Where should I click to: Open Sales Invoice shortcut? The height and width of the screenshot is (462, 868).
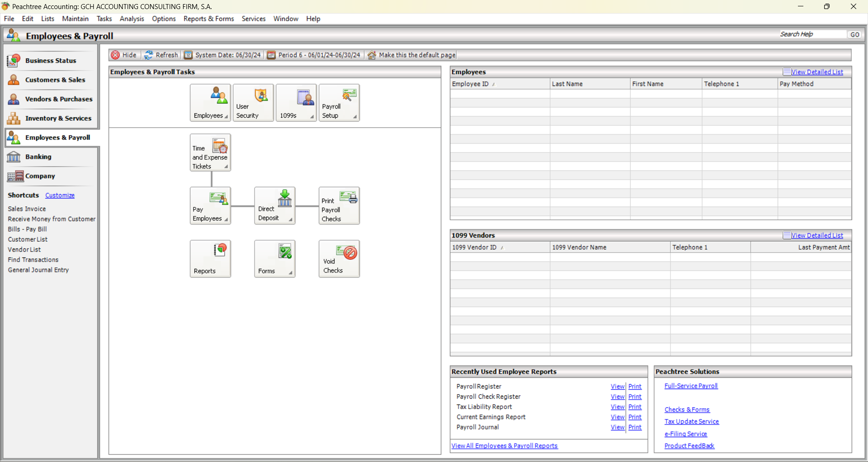click(27, 209)
